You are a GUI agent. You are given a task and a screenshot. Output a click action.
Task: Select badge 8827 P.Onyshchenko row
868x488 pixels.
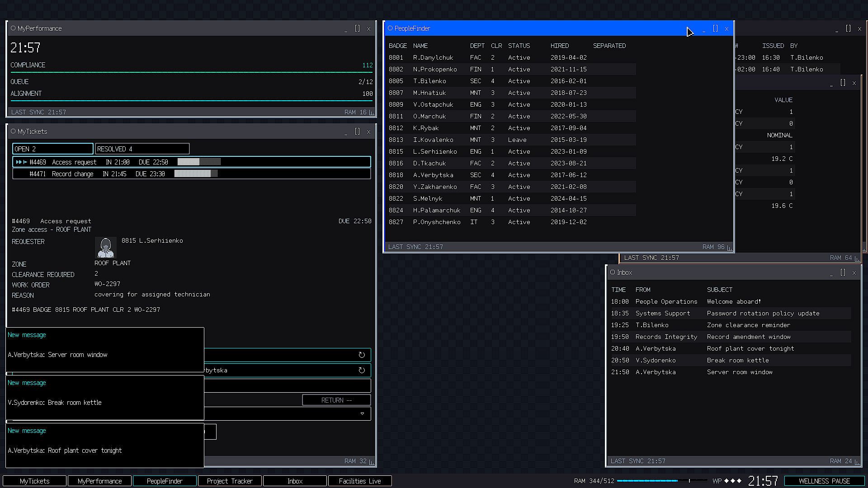click(512, 222)
